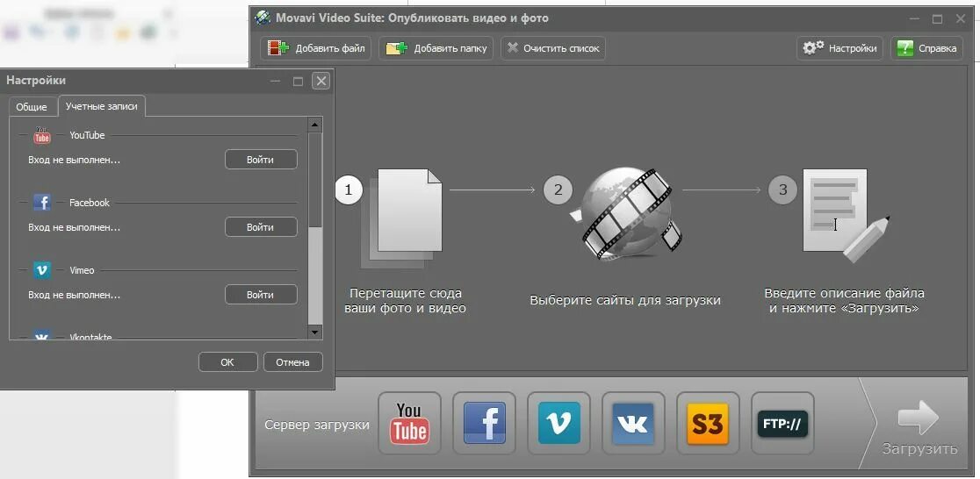Open Справка help in the toolbar
The image size is (980, 479).
coord(927,48)
